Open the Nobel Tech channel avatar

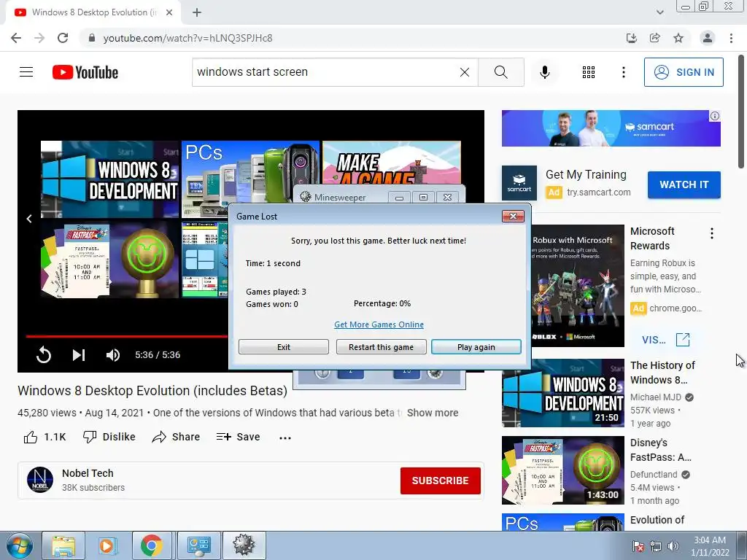(40, 480)
